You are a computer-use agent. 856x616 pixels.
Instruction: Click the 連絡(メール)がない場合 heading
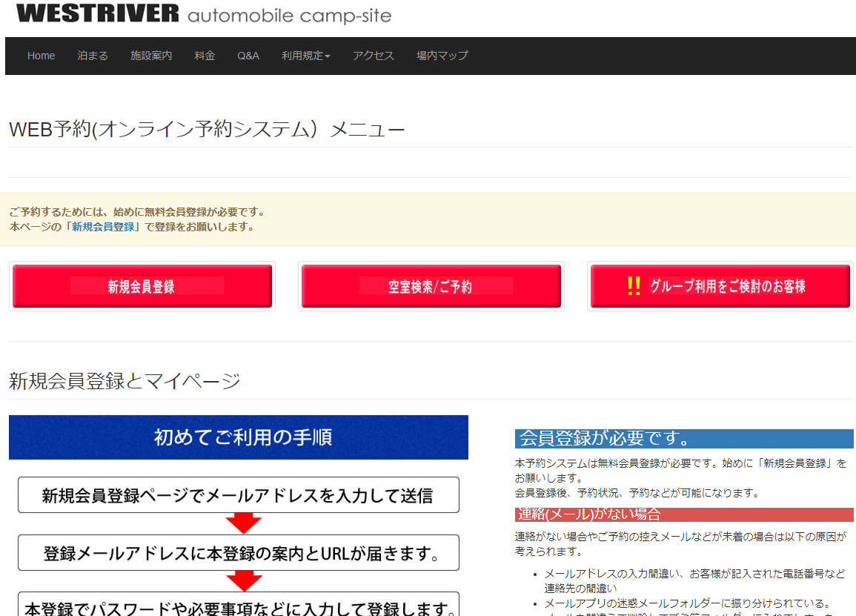(x=684, y=514)
